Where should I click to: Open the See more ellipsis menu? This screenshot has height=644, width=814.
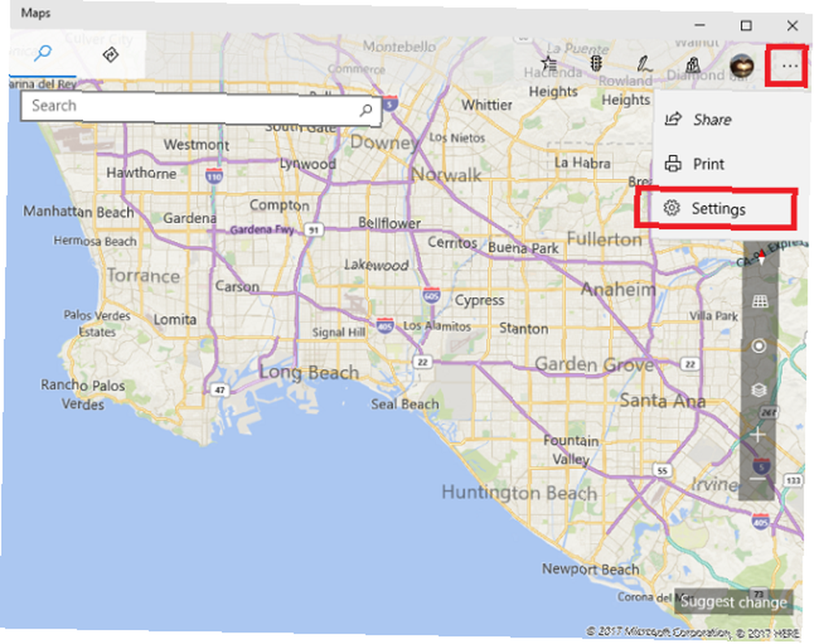tap(790, 66)
